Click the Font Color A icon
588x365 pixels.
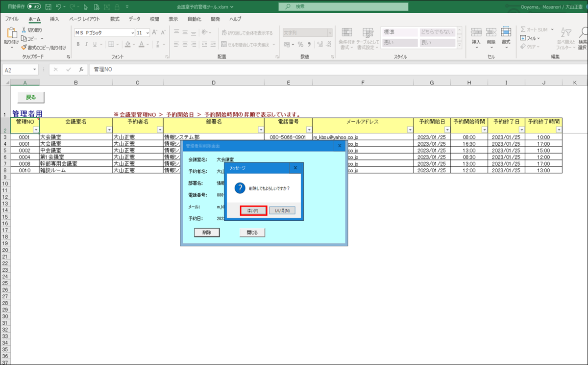141,44
